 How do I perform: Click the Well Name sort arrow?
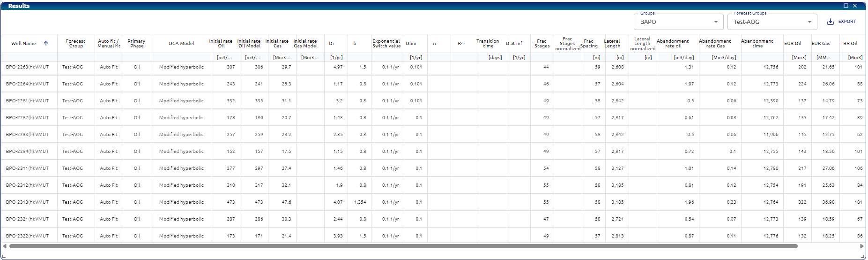pos(46,44)
